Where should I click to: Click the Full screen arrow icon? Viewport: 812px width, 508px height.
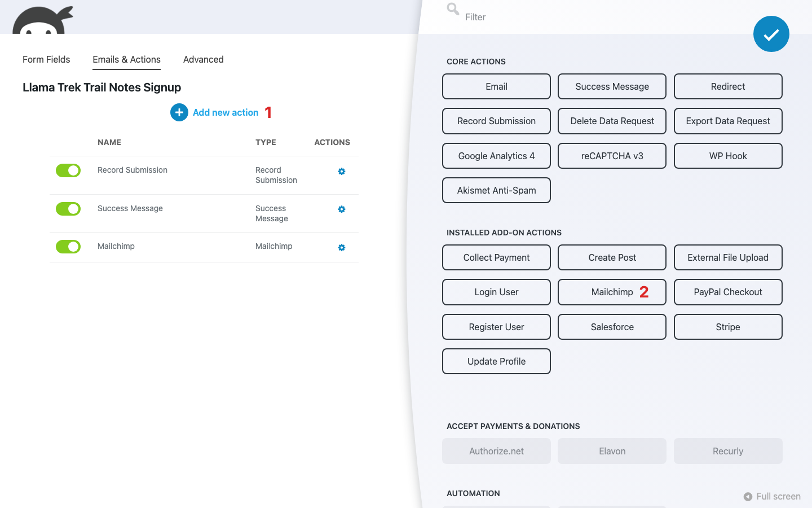(x=748, y=497)
